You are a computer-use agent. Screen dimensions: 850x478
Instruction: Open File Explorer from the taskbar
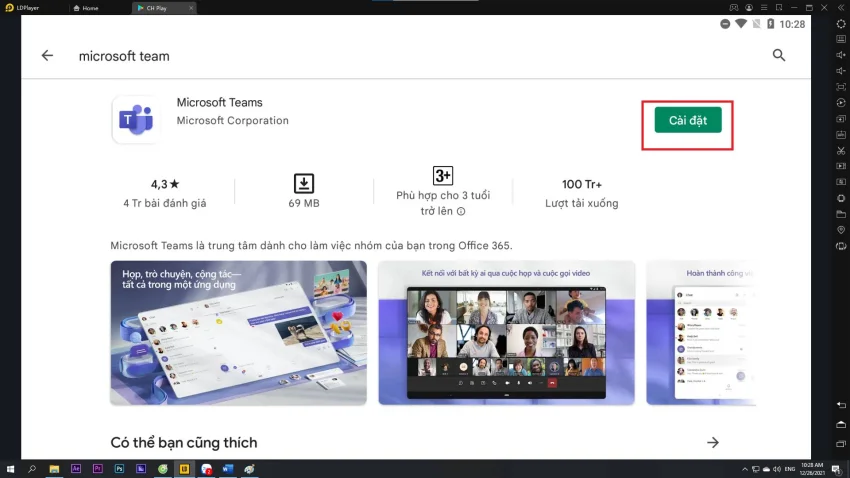click(54, 469)
